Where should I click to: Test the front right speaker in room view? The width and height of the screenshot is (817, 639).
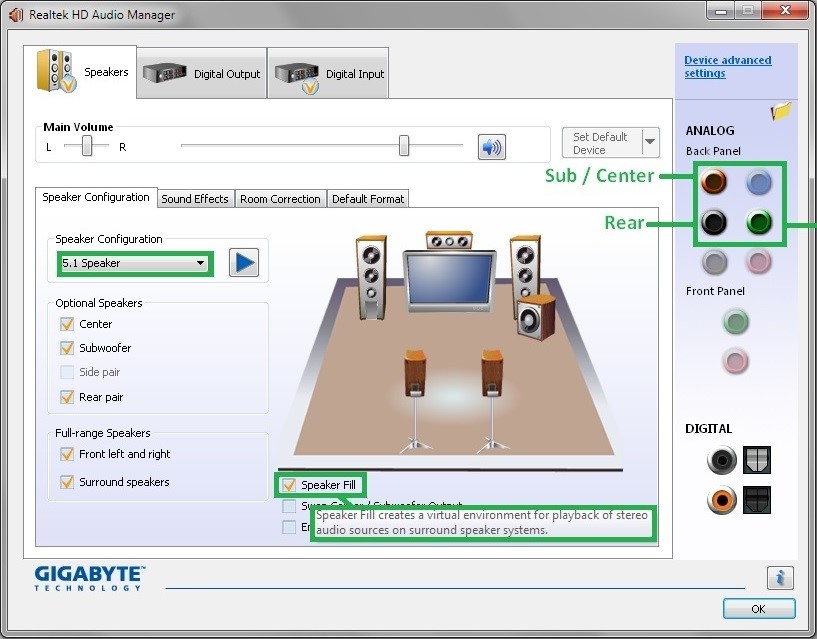pyautogui.click(x=525, y=266)
